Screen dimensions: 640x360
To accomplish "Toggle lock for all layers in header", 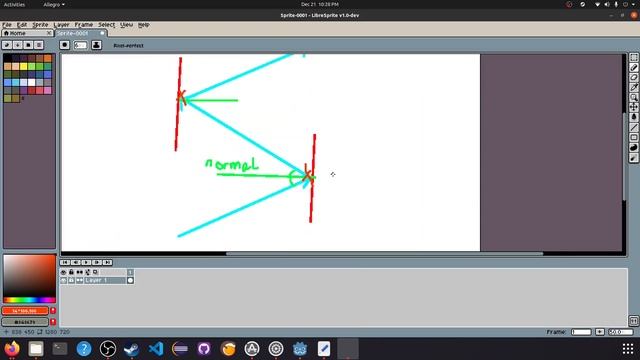I will tap(71, 272).
